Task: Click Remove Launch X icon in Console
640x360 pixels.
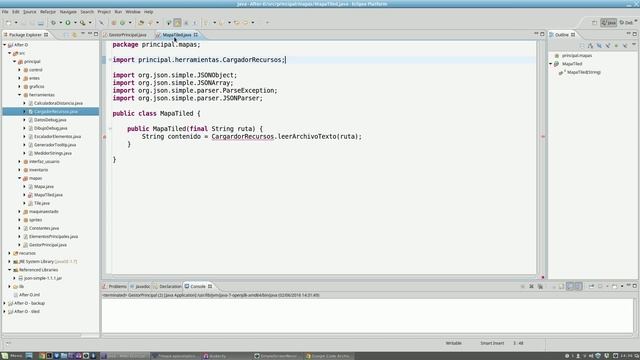Action: (531, 287)
